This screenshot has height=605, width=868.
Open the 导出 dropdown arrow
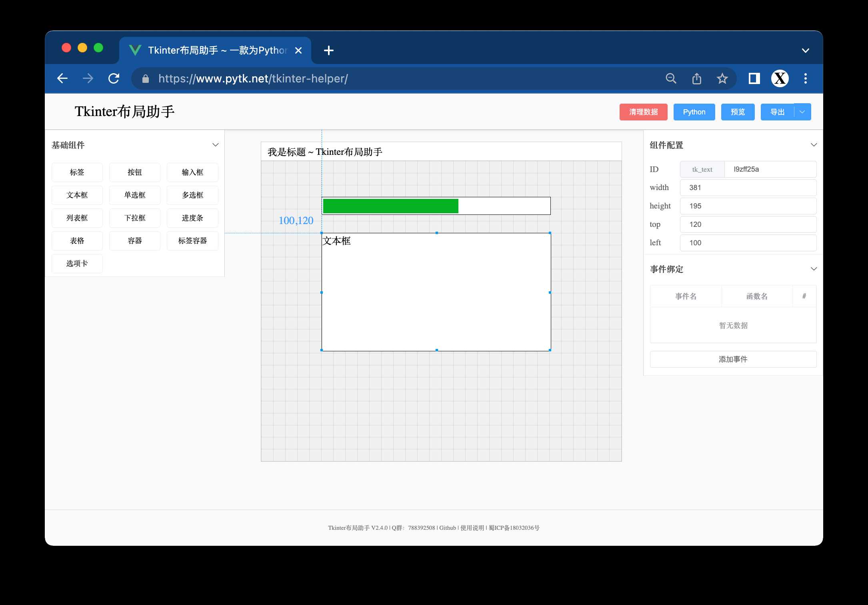tap(802, 112)
